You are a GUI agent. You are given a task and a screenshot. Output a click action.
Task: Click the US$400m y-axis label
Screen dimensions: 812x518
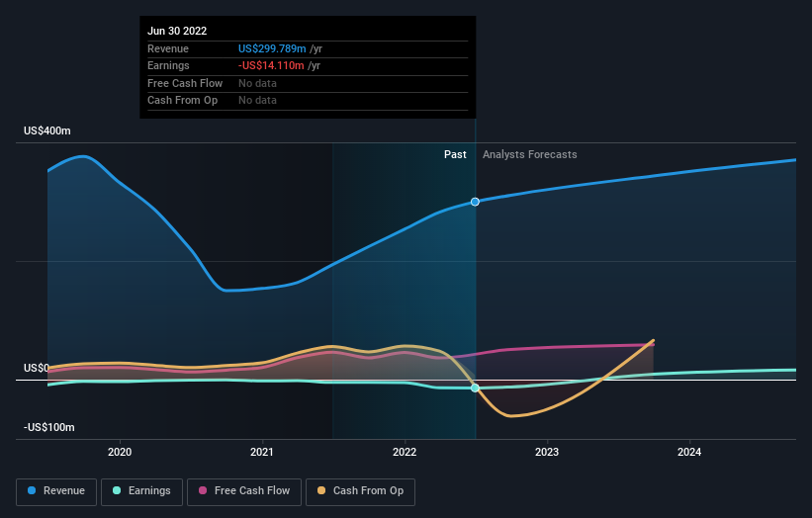pos(47,130)
